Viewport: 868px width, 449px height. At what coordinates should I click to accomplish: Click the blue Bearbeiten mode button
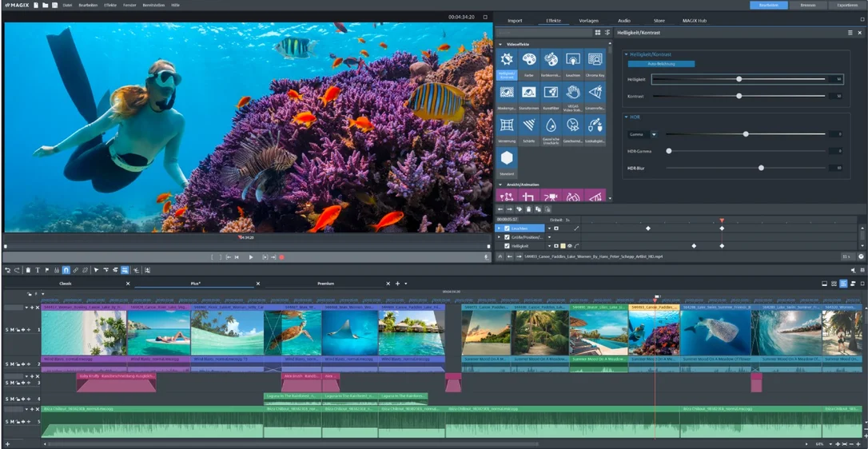[x=768, y=5]
